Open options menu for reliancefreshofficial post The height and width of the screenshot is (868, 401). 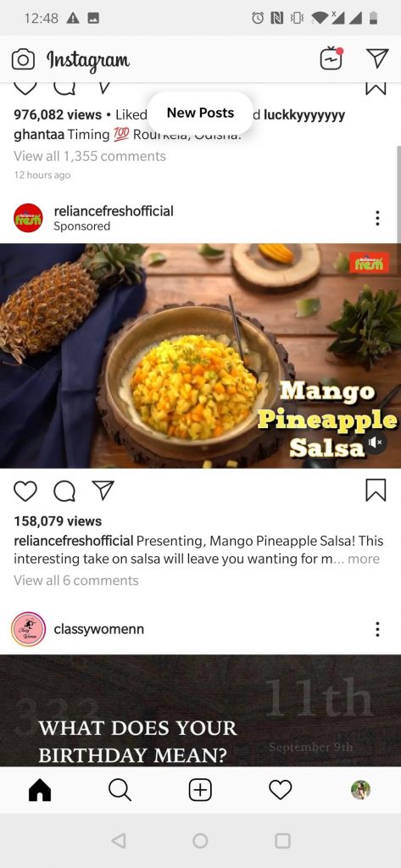tap(377, 218)
